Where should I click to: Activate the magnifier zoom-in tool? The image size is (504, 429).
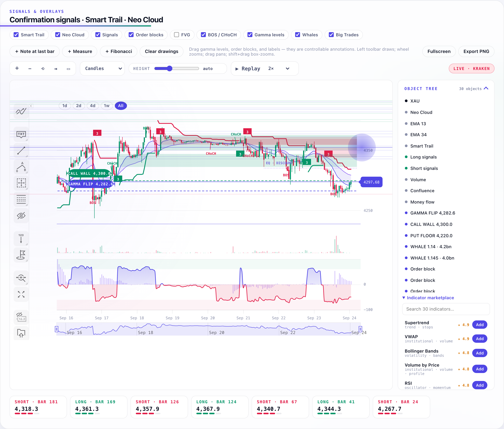pos(21,278)
